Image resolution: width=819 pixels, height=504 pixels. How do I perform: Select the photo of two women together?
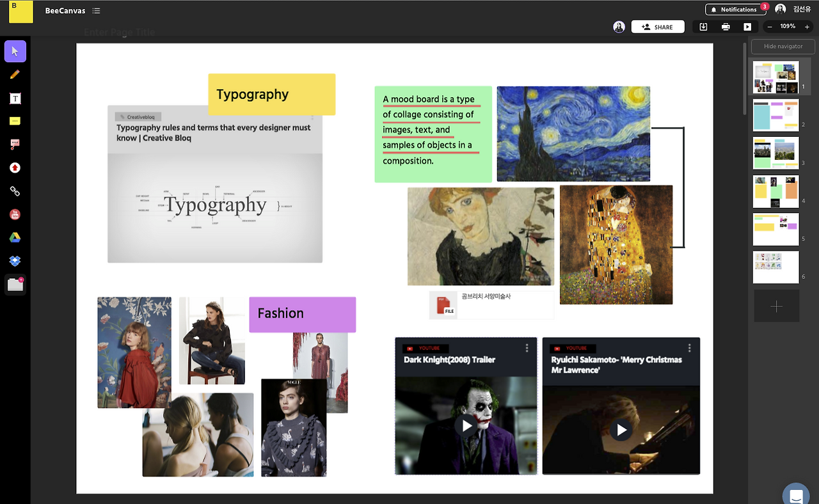198,435
